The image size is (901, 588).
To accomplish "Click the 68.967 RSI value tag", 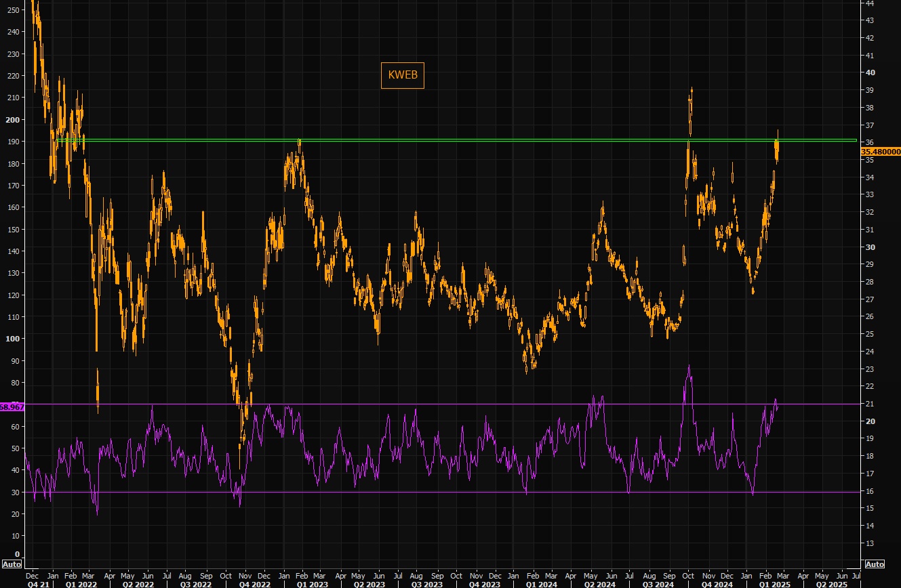I will point(12,407).
